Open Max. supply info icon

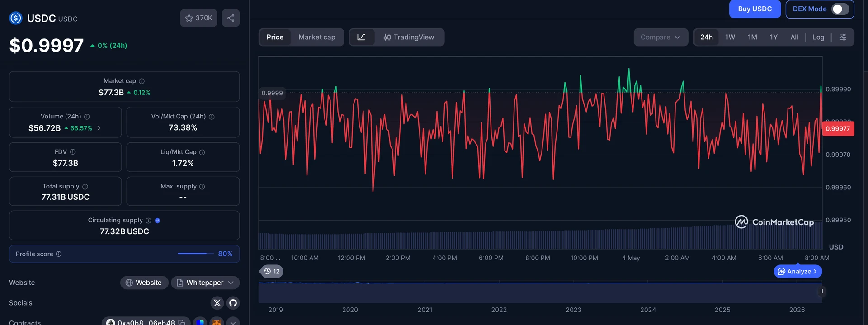(x=202, y=187)
